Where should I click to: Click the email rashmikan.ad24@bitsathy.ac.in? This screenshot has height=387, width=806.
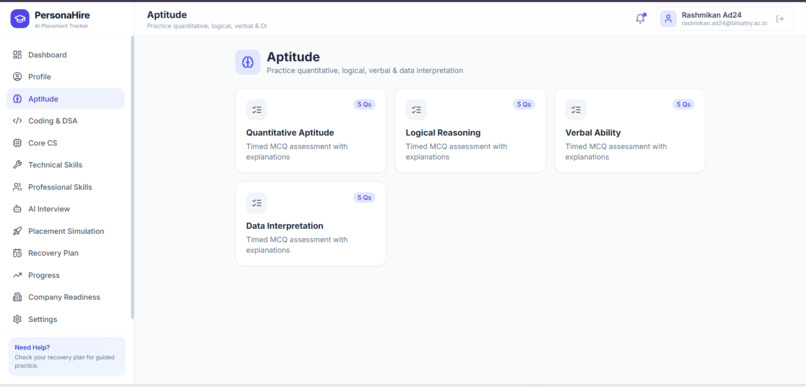coord(724,24)
